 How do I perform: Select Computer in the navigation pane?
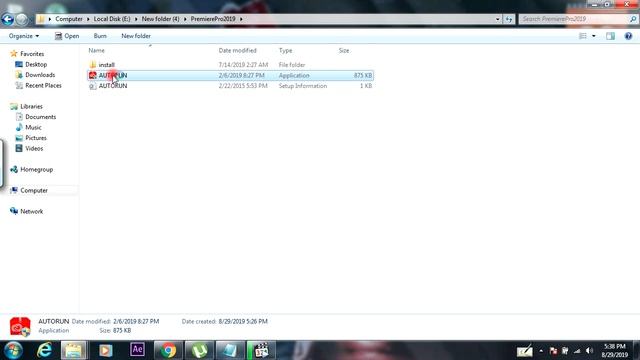[34, 191]
